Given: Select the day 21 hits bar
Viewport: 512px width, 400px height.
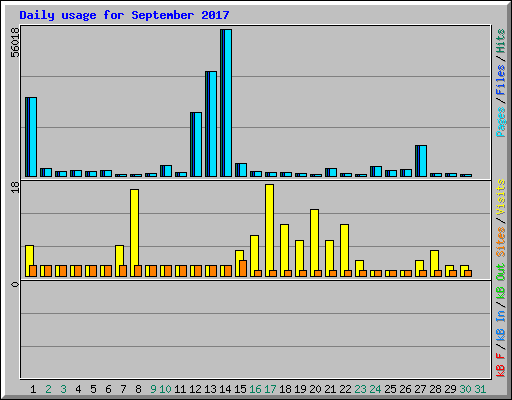Looking at the screenshot, I should click(331, 172).
